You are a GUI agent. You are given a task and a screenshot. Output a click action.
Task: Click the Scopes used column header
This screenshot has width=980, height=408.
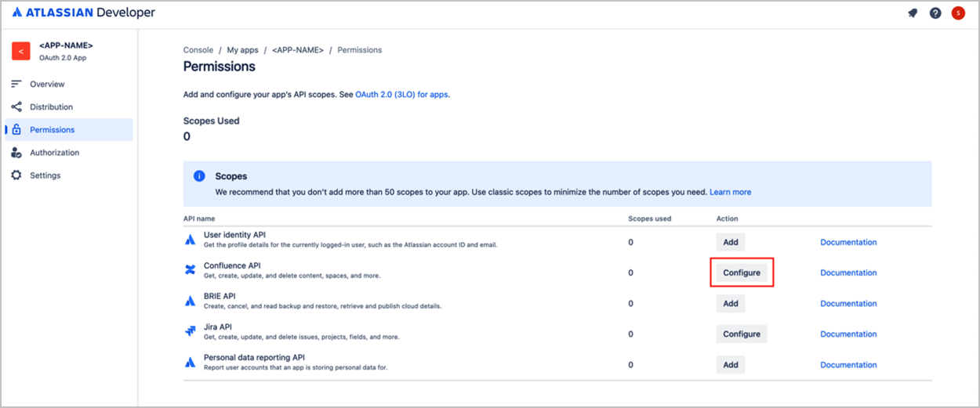point(650,218)
